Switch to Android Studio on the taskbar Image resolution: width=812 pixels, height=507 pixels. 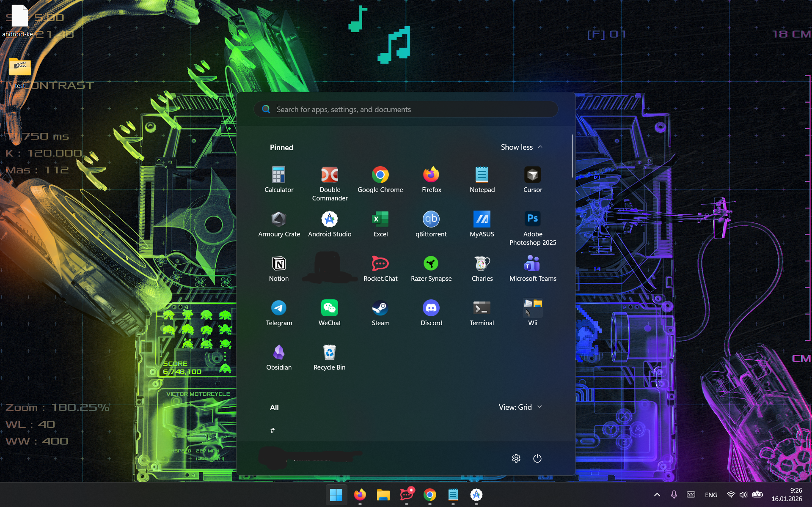[476, 495]
